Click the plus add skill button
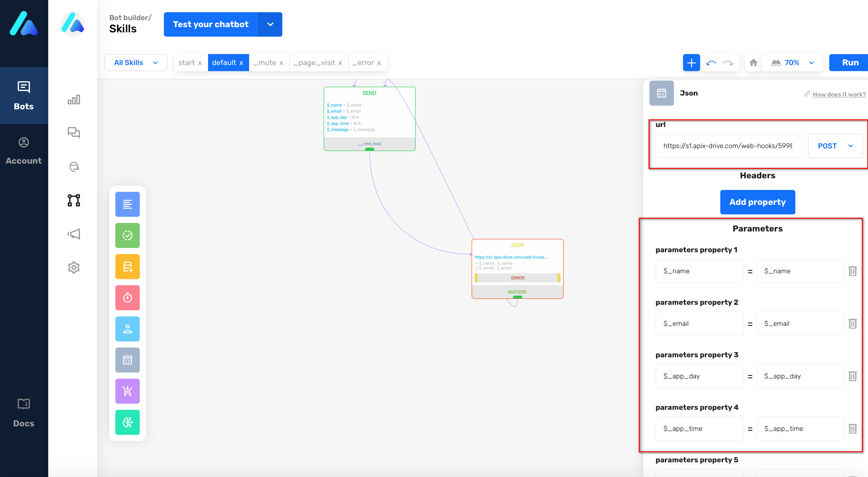Screen dimensions: 868x477 point(691,63)
